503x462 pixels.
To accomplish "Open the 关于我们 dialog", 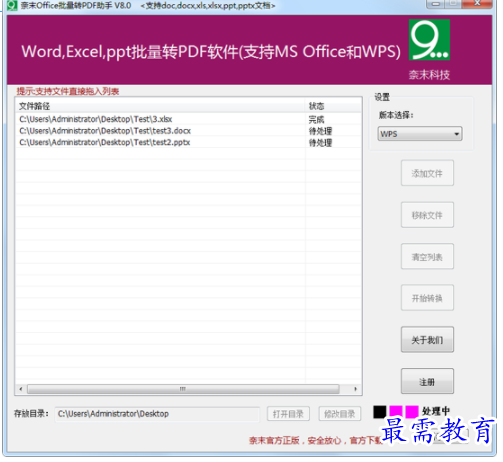I will pos(427,340).
